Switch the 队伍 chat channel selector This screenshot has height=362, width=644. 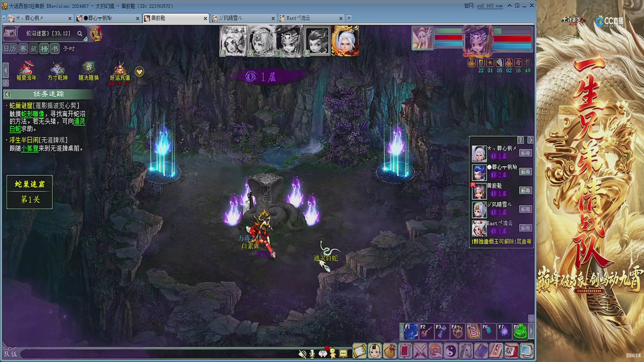click(x=10, y=354)
